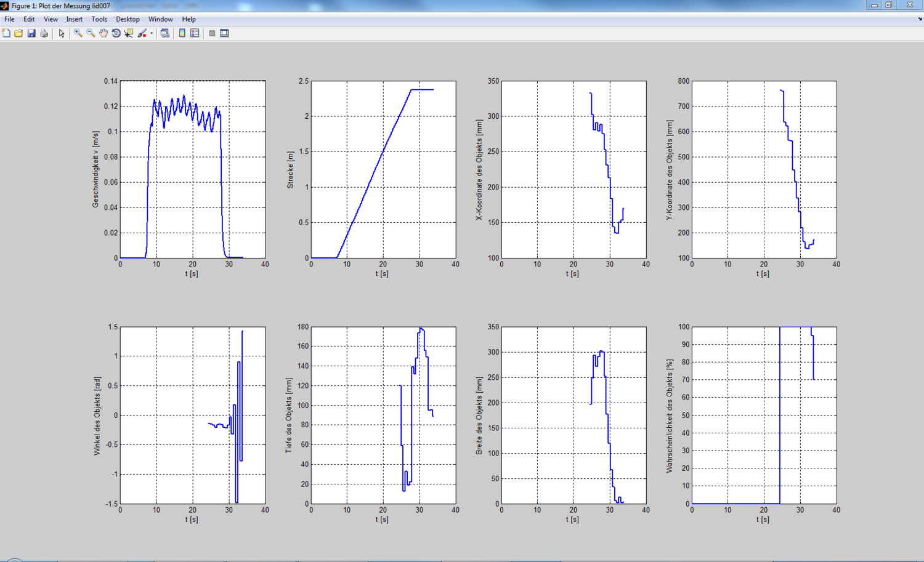The height and width of the screenshot is (562, 924).
Task: Toggle the Insert Colorbar button
Action: 182,33
